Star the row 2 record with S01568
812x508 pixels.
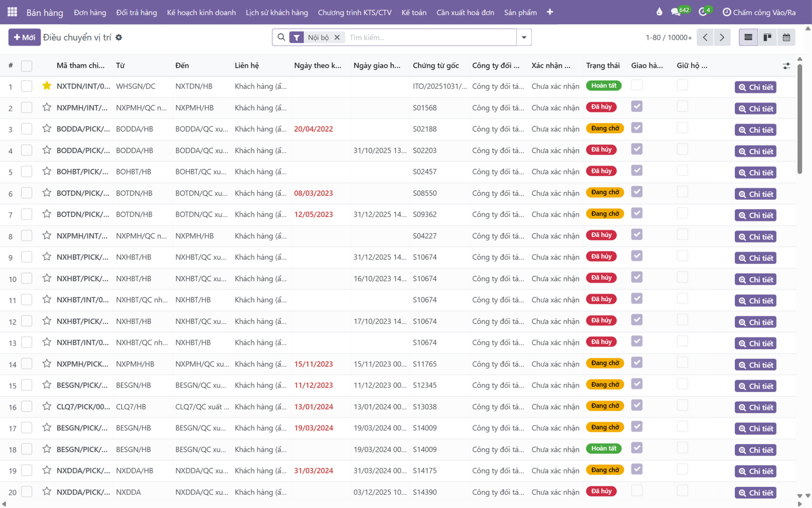click(x=47, y=107)
